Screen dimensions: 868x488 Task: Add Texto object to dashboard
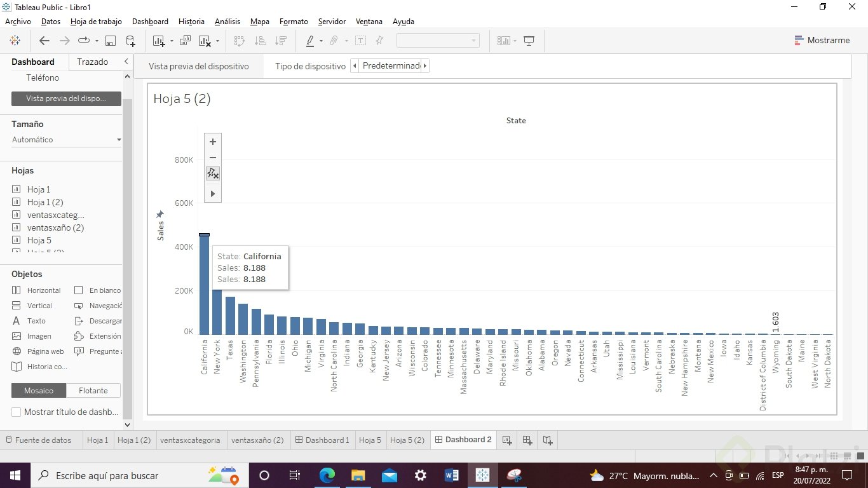pyautogui.click(x=29, y=321)
